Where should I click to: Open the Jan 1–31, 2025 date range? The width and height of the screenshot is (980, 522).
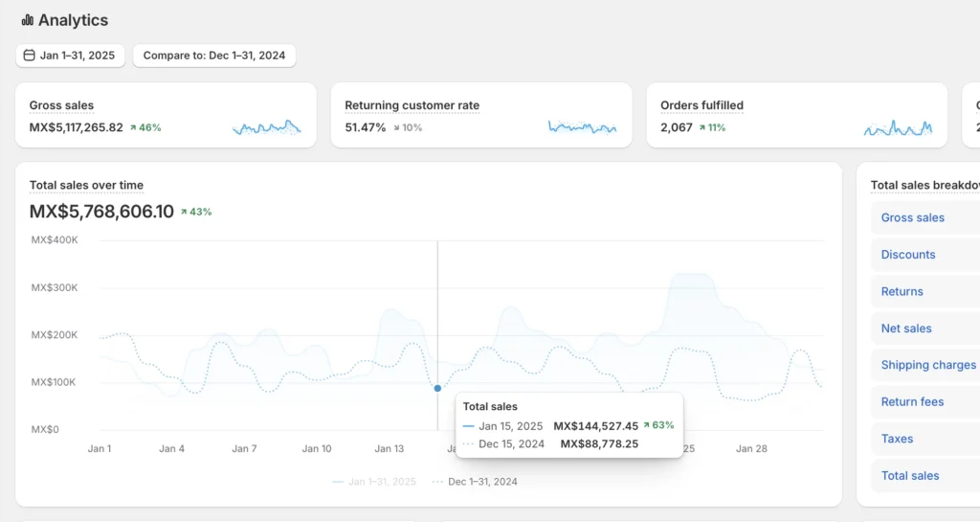[70, 56]
